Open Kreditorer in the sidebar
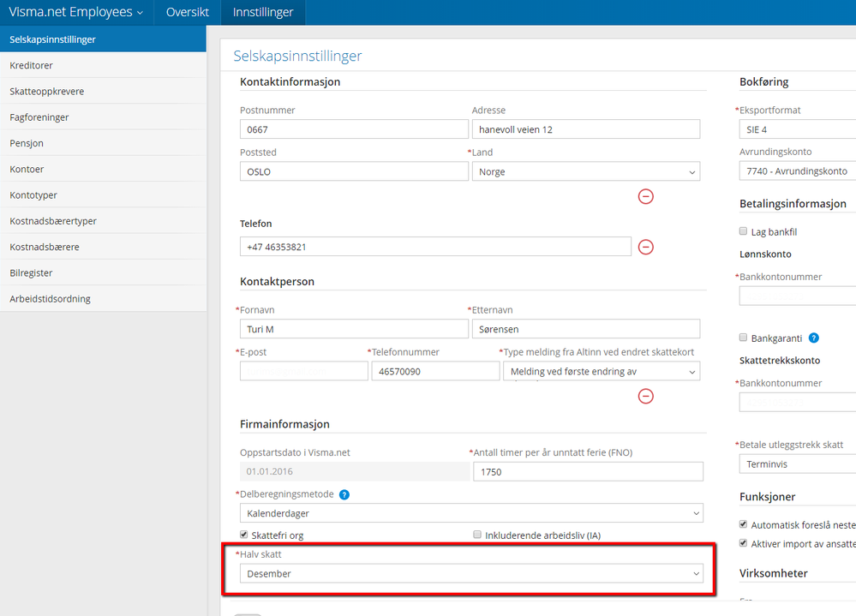 pos(32,65)
